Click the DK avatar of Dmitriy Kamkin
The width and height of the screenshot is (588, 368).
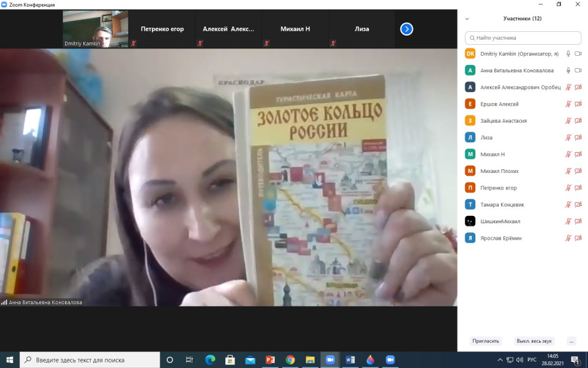pyautogui.click(x=470, y=54)
